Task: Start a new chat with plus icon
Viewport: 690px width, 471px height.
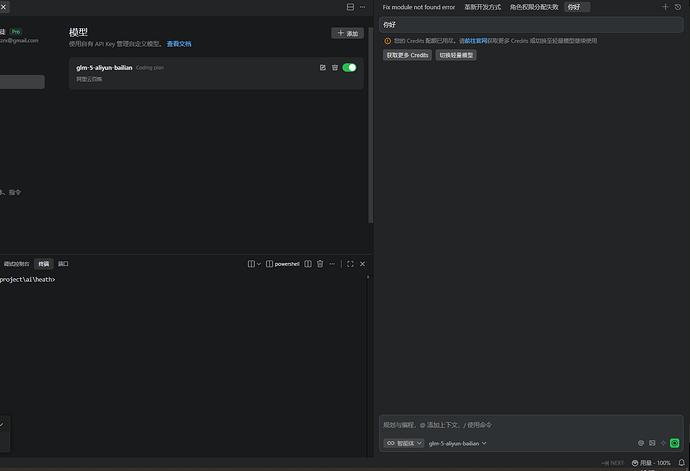Action: point(666,7)
